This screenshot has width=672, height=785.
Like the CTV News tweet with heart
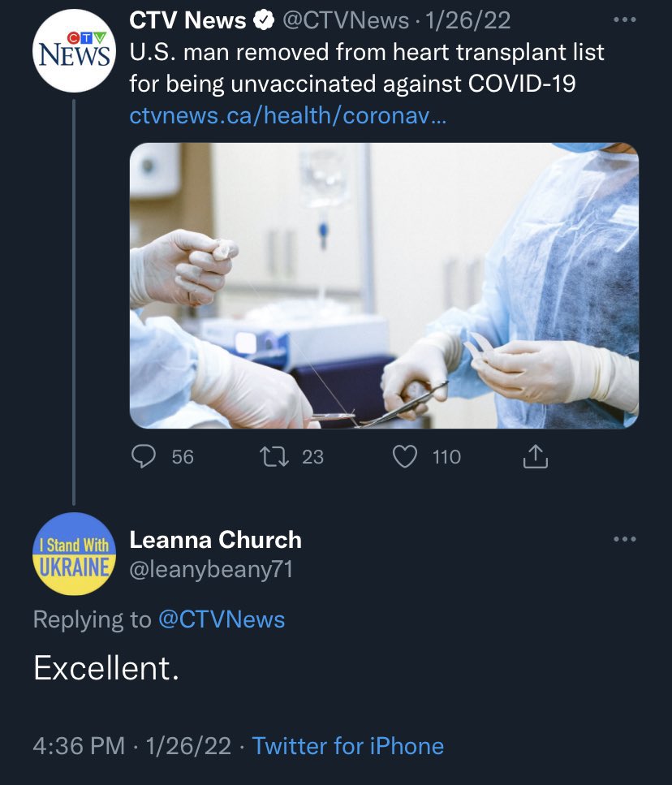pos(404,457)
